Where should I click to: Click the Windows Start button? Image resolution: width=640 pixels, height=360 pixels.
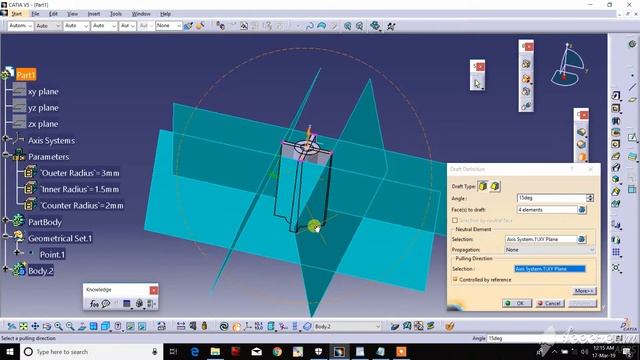pos(10,351)
